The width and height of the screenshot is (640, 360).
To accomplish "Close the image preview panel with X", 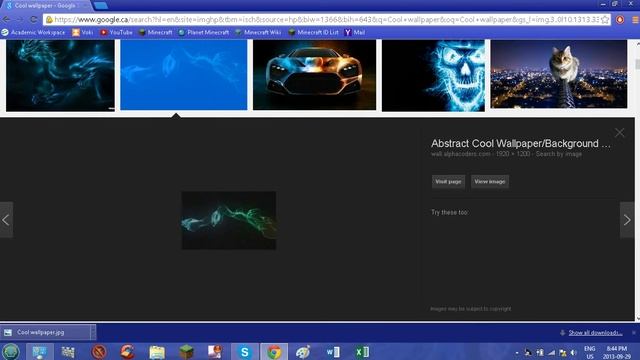I will [x=620, y=133].
